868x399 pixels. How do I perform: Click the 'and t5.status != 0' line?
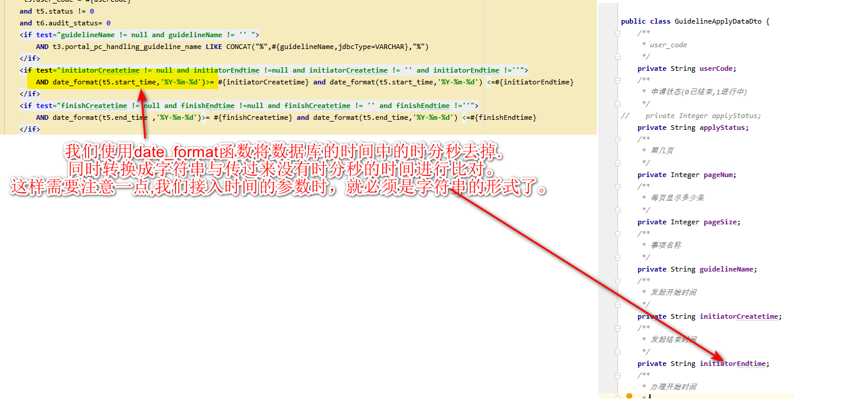[57, 11]
